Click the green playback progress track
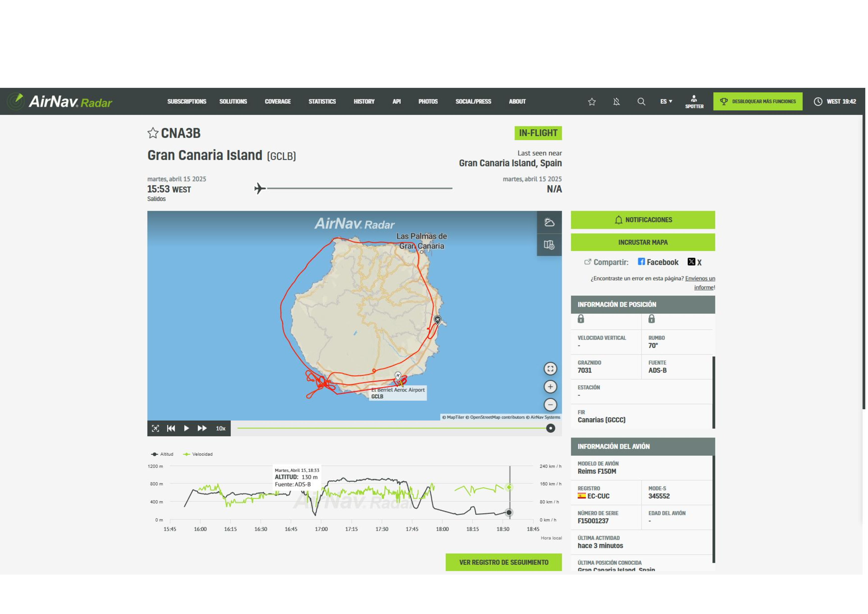Screen dimensions: 868x614 tap(392, 429)
